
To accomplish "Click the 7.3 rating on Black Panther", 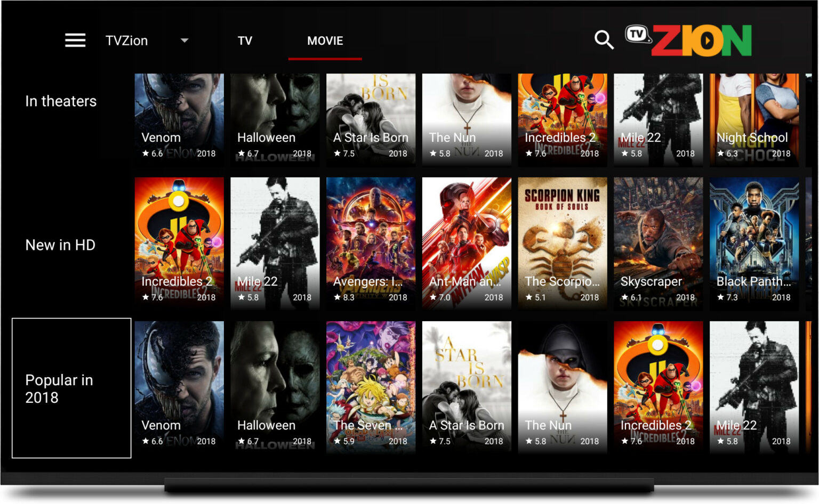I will pos(727,297).
